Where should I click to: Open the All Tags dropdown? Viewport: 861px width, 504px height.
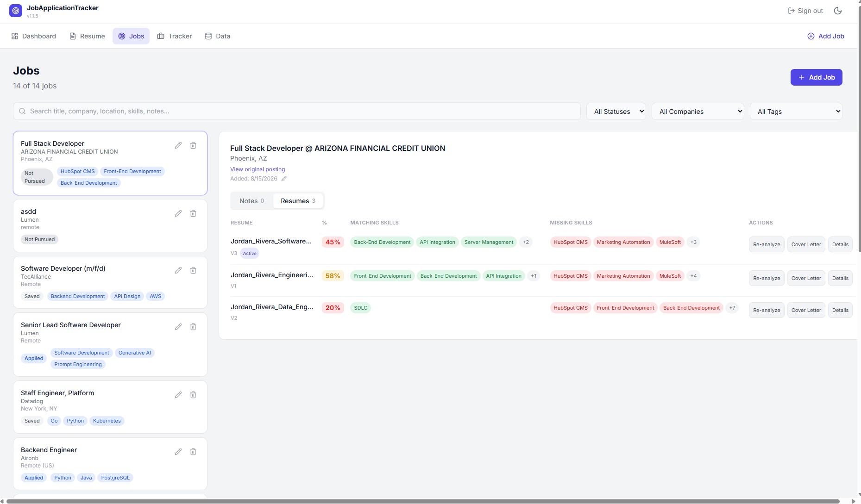[x=796, y=112]
